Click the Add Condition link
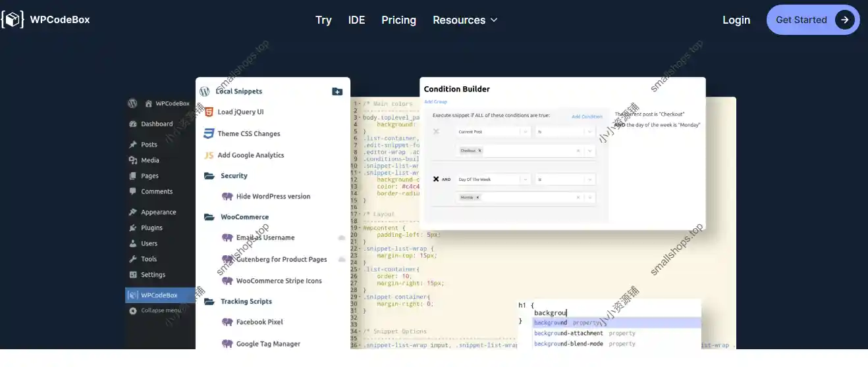Screen dimensions: 868x367 [587, 116]
